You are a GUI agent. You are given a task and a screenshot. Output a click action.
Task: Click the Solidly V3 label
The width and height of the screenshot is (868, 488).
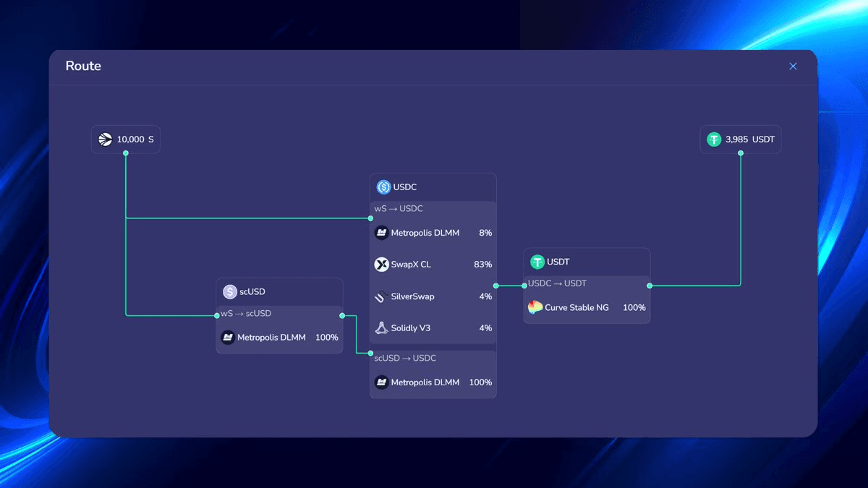(x=411, y=328)
